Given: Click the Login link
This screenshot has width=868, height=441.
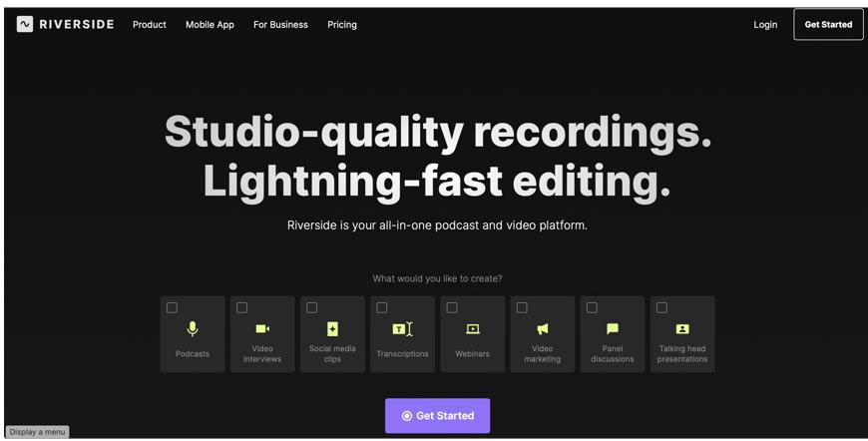Looking at the screenshot, I should 765,25.
